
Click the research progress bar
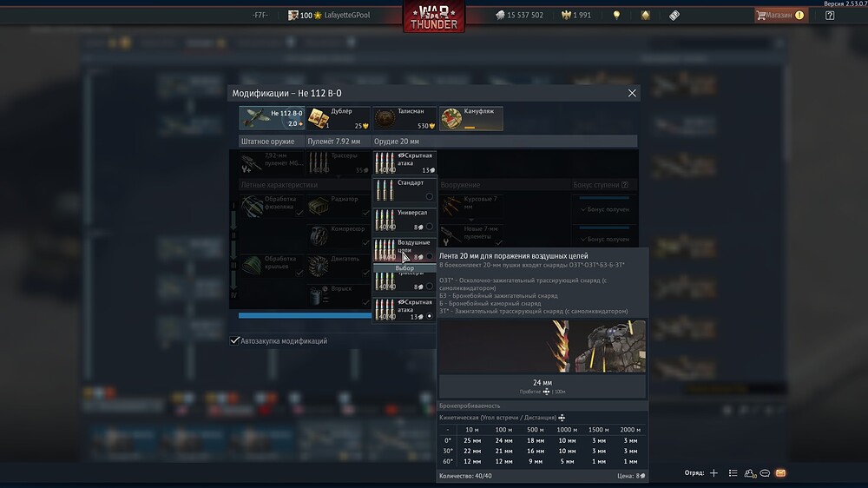(x=305, y=316)
